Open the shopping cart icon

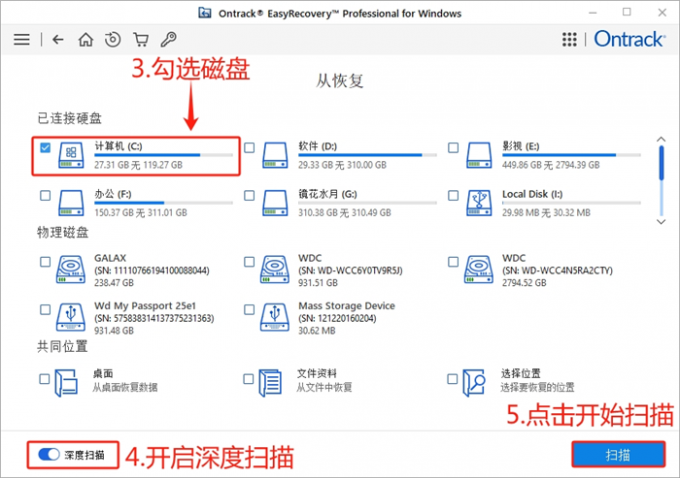(141, 39)
